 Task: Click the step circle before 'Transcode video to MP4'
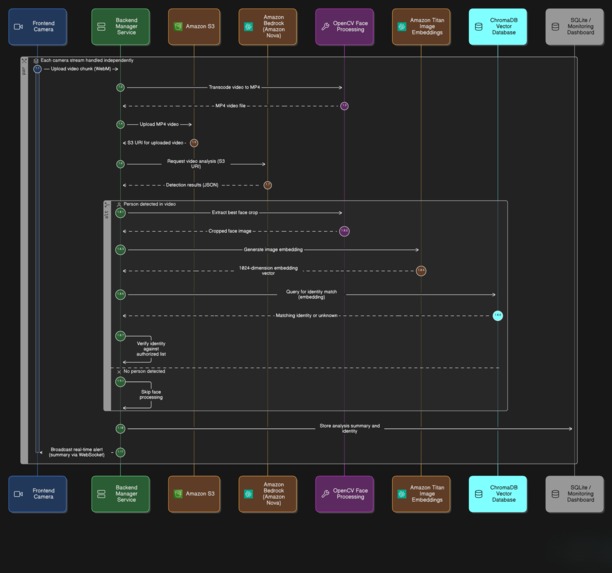click(x=120, y=87)
